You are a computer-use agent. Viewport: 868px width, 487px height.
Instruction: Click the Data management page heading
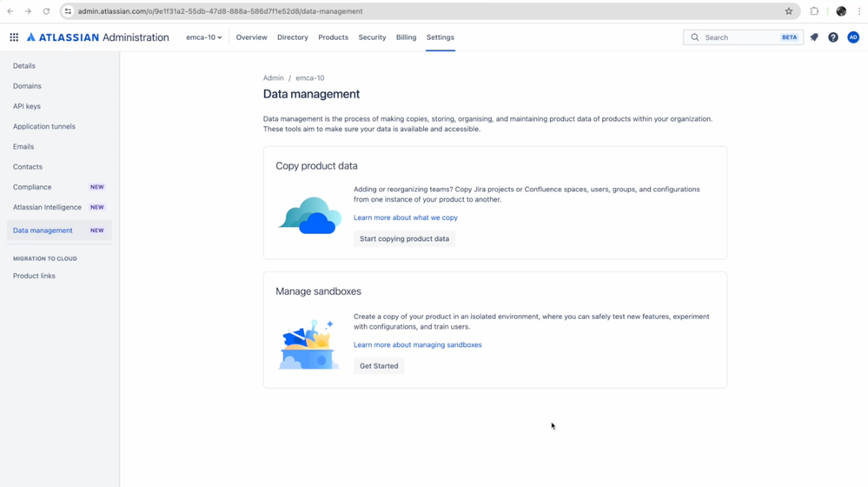pos(312,94)
